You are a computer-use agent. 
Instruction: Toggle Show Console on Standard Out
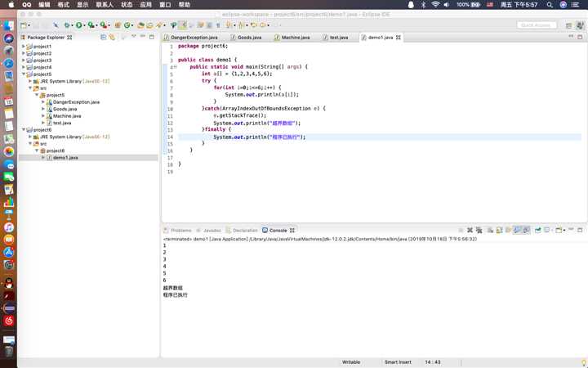point(518,230)
